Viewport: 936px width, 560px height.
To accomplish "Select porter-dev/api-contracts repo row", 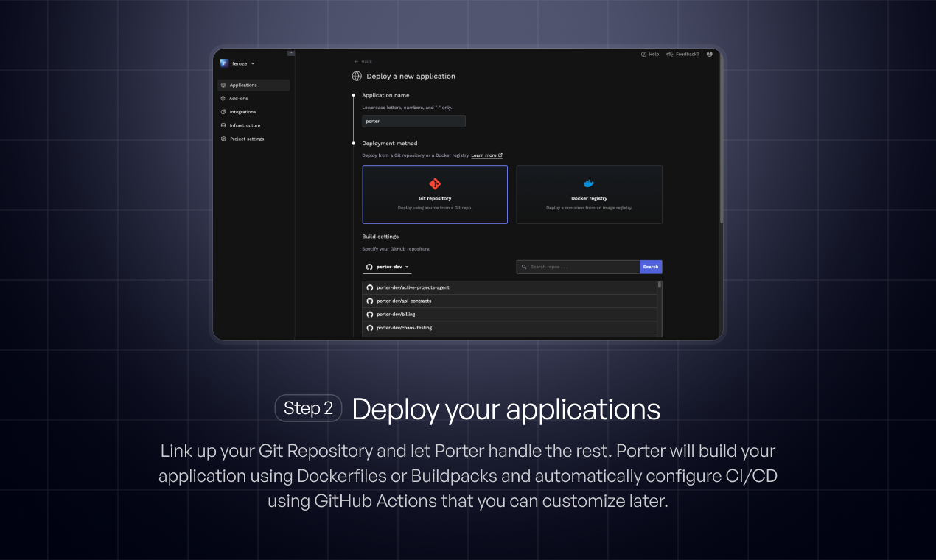I will pyautogui.click(x=510, y=301).
